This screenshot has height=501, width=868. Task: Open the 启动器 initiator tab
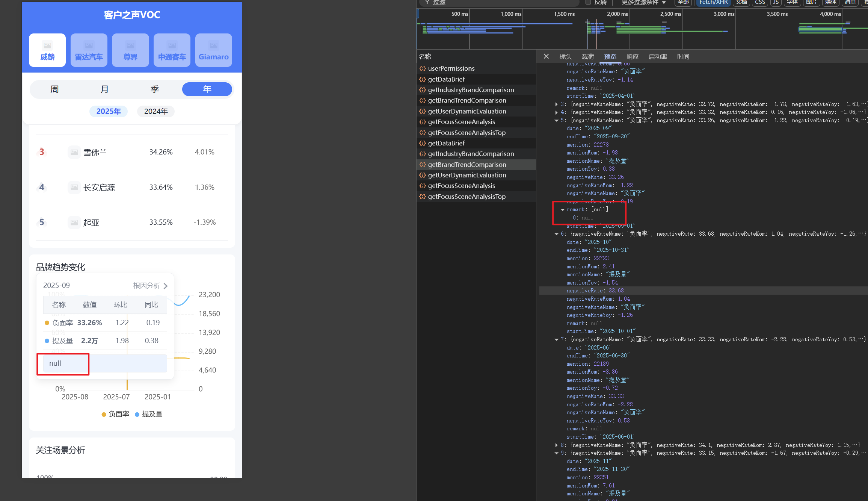658,57
